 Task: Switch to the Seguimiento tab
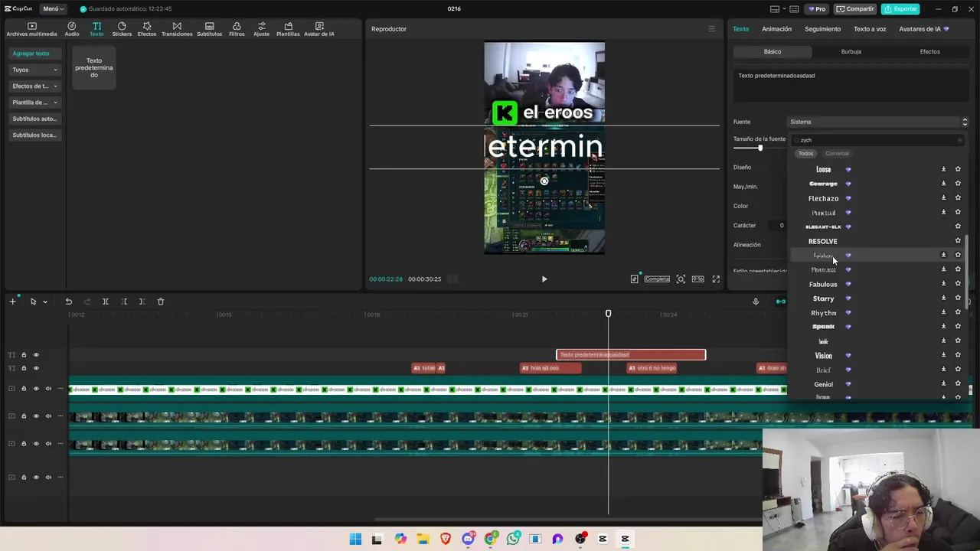(x=822, y=29)
